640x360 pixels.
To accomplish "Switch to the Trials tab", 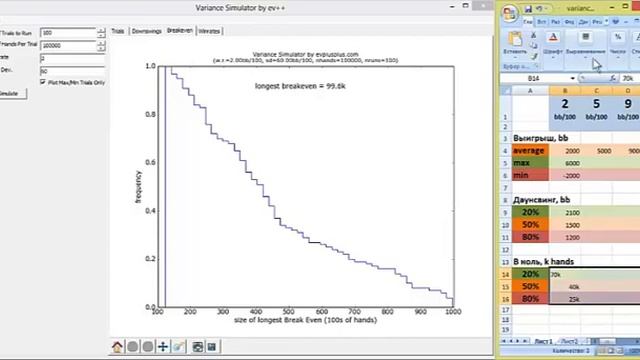I will point(118,31).
